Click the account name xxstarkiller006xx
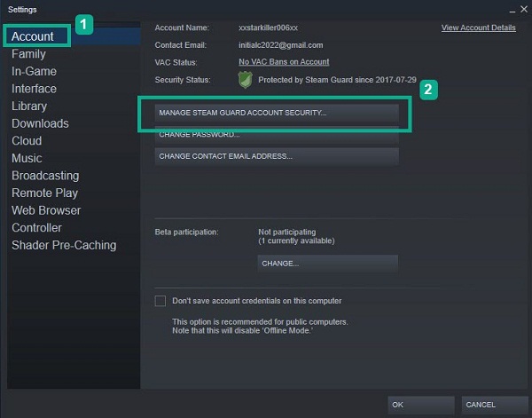The height and width of the screenshot is (418, 532). [268, 28]
